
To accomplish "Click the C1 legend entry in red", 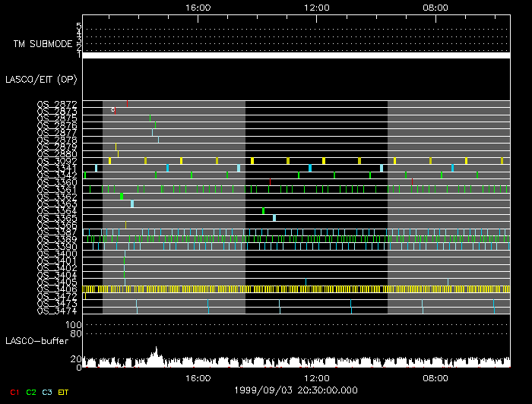I will pos(11,391).
